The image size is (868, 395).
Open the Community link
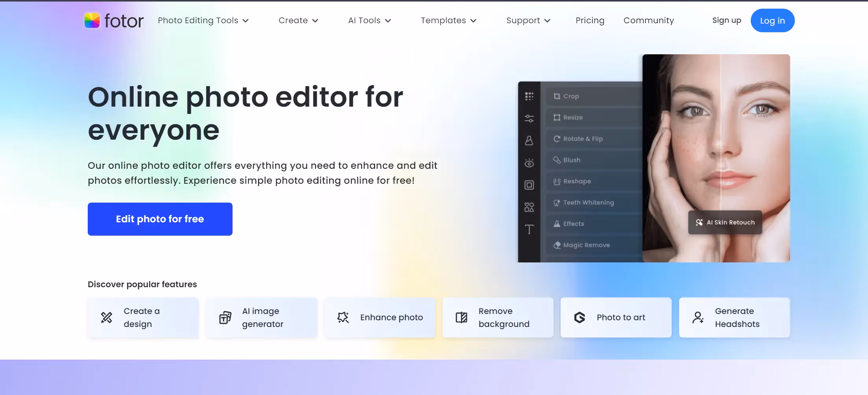[x=649, y=20]
